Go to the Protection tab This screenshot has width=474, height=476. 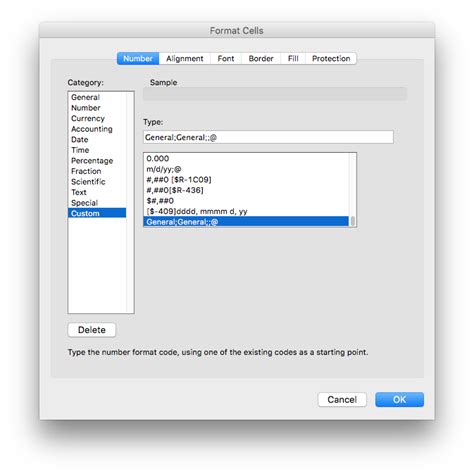point(331,59)
